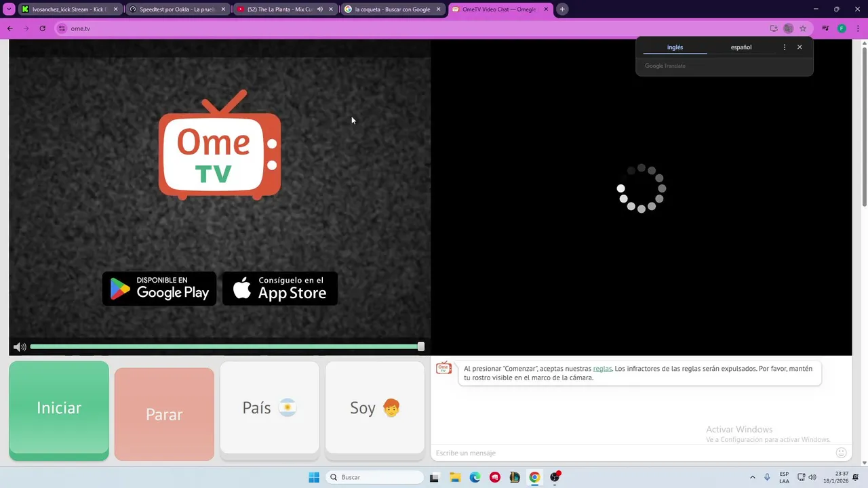Go back with browser back arrow
The height and width of the screenshot is (488, 868).
pyautogui.click(x=9, y=28)
